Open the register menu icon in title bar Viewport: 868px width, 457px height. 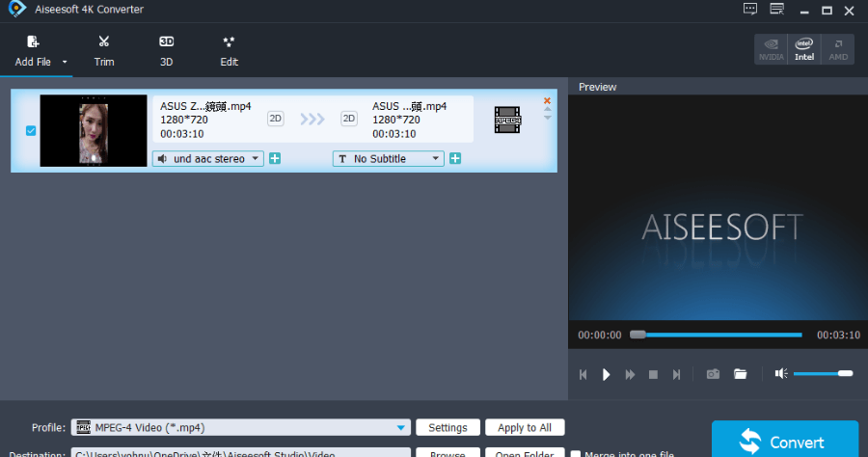777,9
